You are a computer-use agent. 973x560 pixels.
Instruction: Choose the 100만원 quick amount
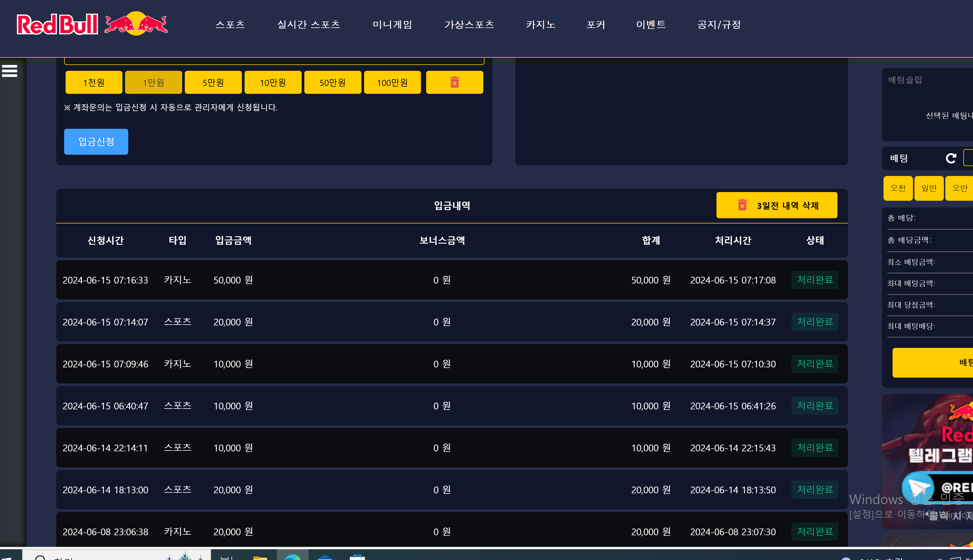pyautogui.click(x=392, y=82)
